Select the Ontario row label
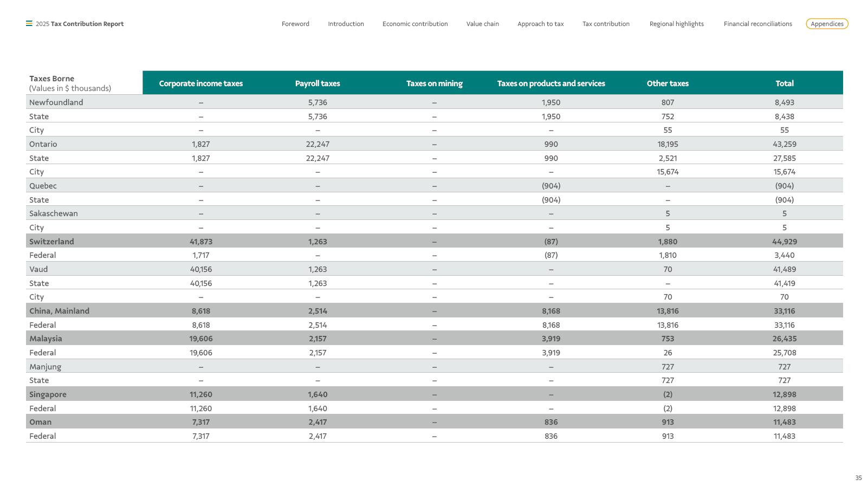The height and width of the screenshot is (487, 868). (43, 144)
